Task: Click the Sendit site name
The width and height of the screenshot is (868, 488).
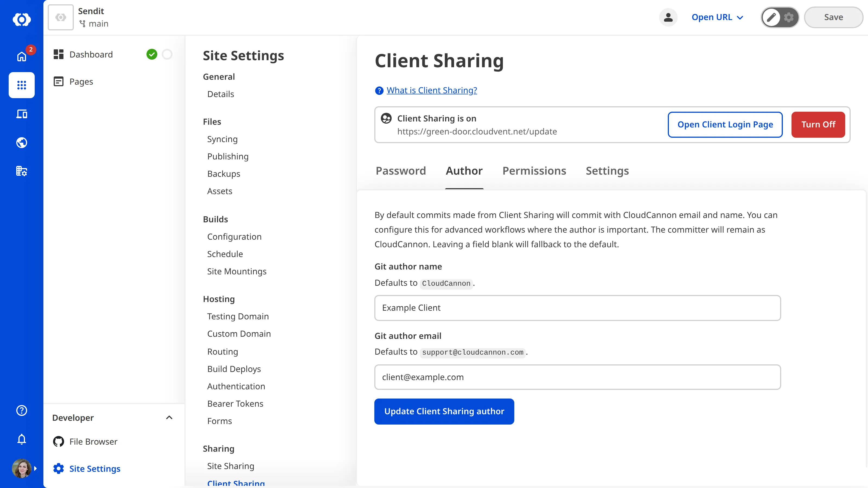Action: (91, 11)
